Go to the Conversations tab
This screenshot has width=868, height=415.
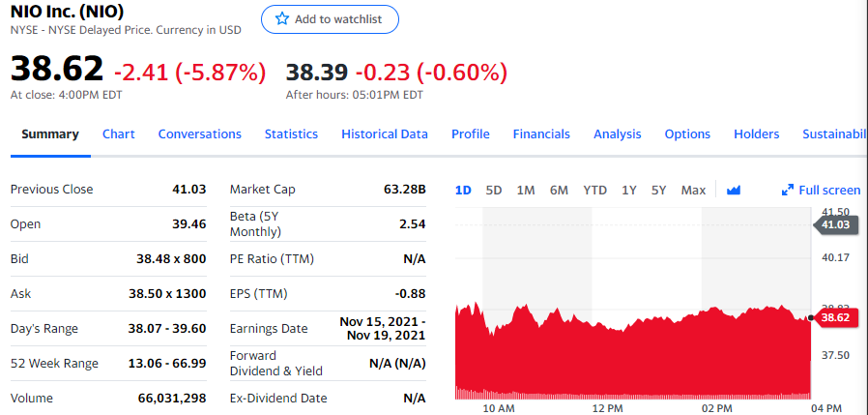(x=199, y=133)
